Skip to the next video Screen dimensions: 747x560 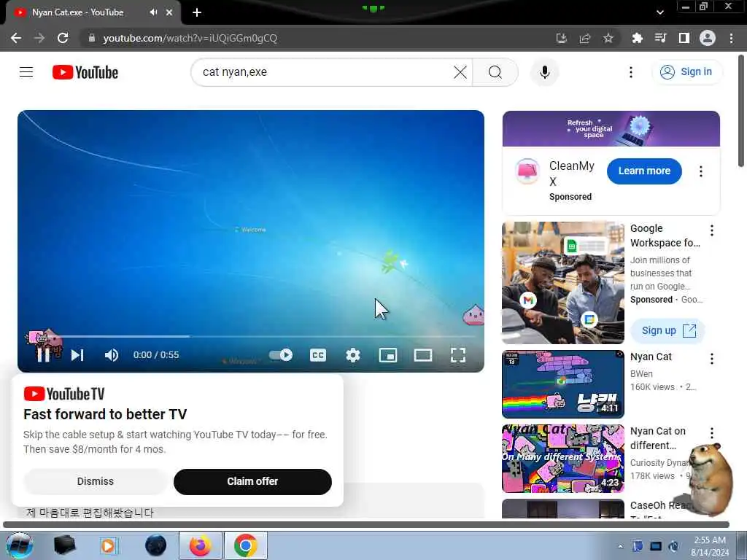pos(77,355)
